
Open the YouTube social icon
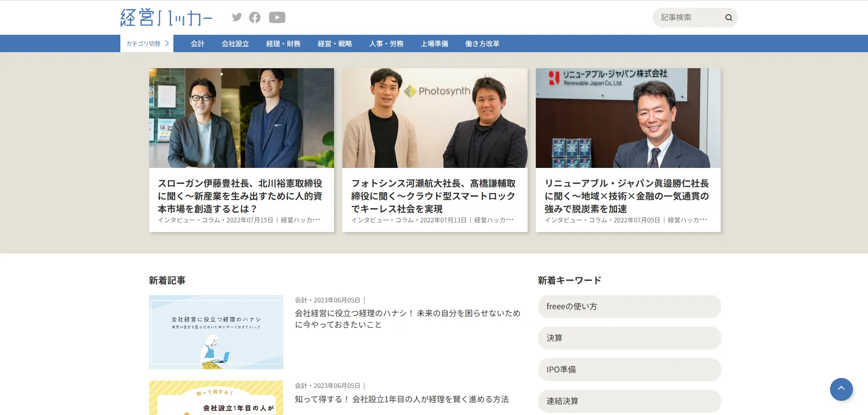pyautogui.click(x=277, y=17)
